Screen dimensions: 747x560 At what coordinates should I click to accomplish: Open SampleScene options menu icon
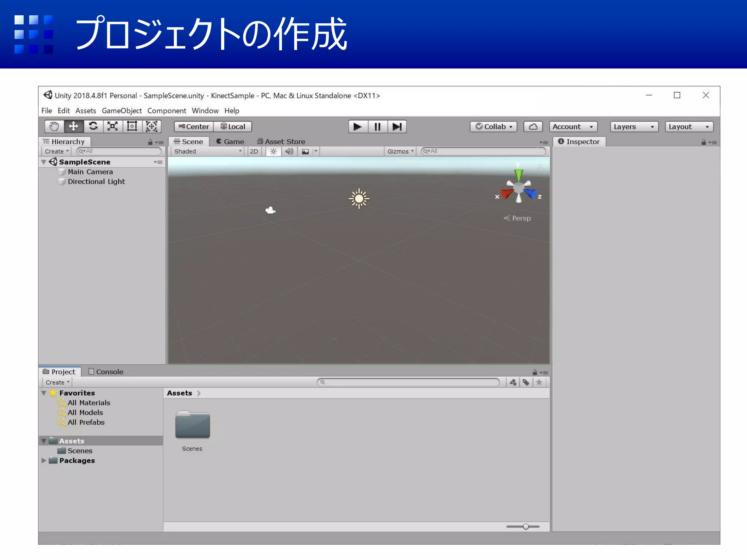[158, 162]
